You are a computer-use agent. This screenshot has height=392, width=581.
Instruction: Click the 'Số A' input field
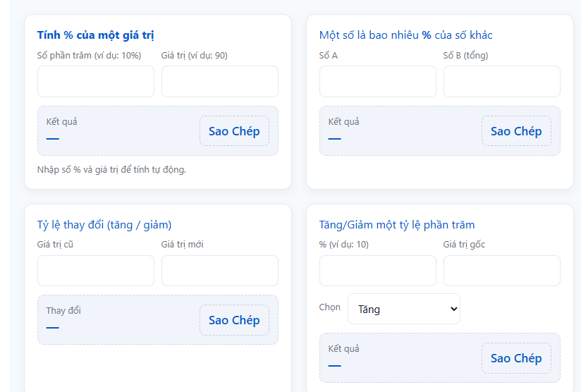[377, 82]
